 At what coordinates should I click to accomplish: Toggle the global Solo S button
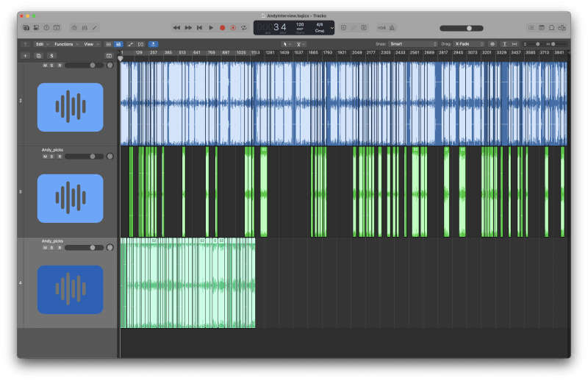tap(51, 56)
